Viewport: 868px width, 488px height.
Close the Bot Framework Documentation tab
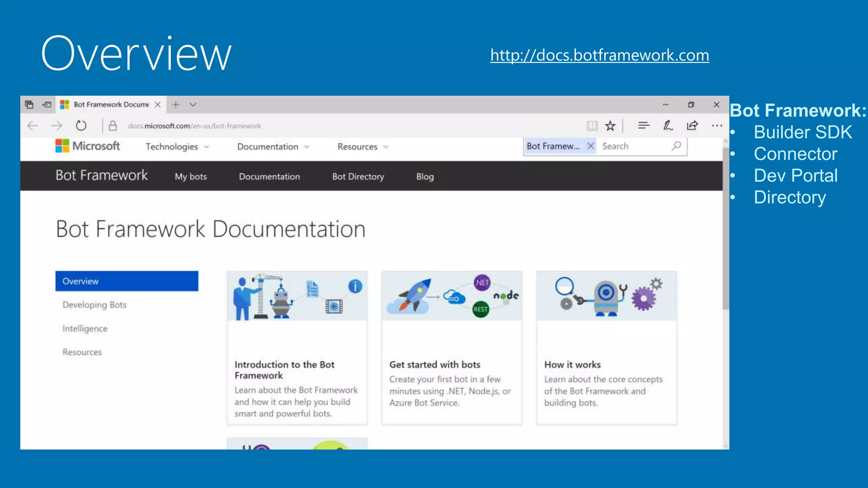tap(158, 105)
